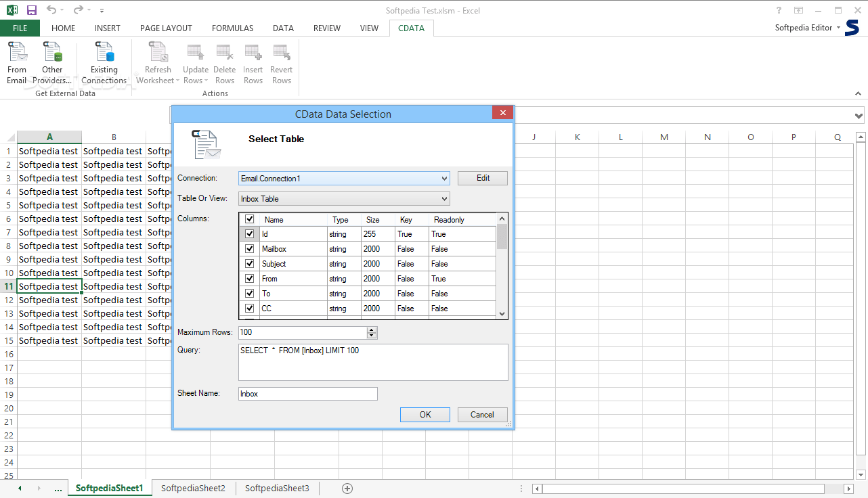Switch to the HOME tab
This screenshot has height=498, width=868.
(x=64, y=28)
